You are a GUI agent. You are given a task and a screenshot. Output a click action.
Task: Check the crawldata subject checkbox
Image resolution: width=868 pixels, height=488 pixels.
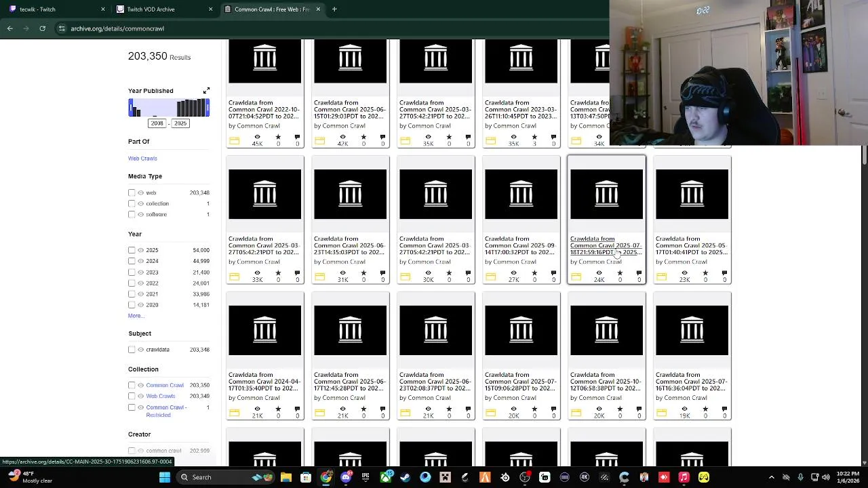pos(132,350)
